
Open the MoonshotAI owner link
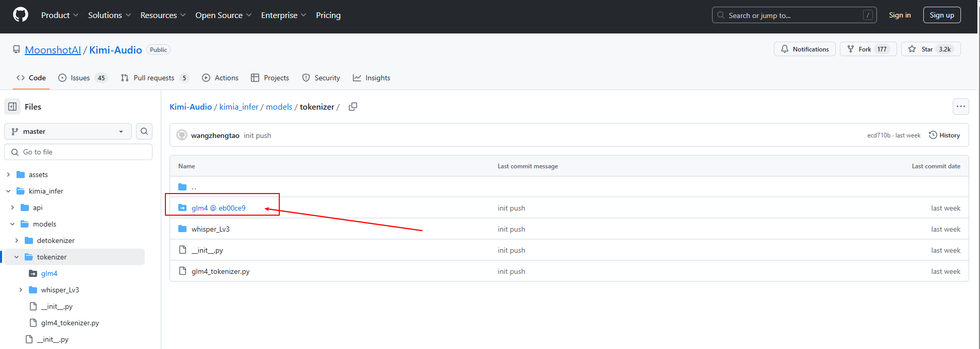pyautogui.click(x=53, y=50)
